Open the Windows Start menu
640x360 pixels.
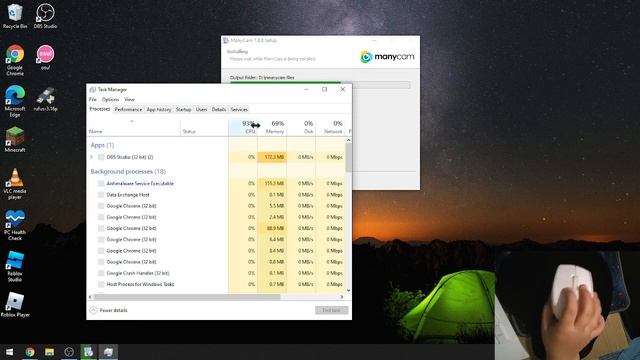(9, 351)
